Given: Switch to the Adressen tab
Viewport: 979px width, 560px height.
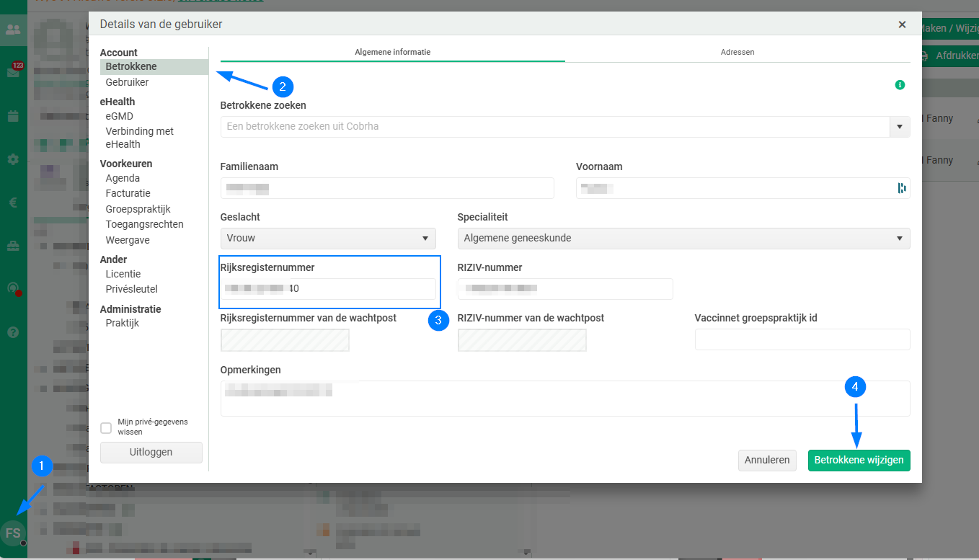Looking at the screenshot, I should point(737,53).
